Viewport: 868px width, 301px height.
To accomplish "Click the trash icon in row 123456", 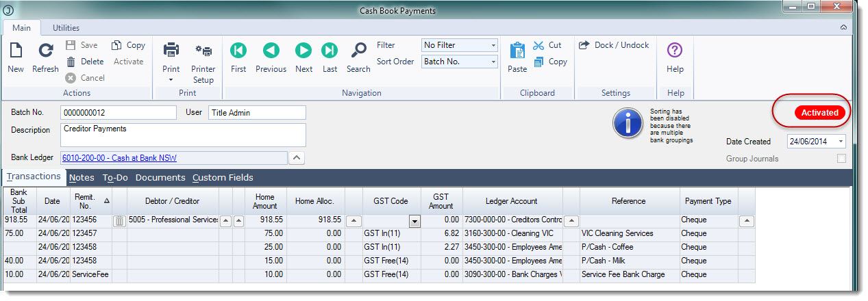I will pyautogui.click(x=119, y=220).
